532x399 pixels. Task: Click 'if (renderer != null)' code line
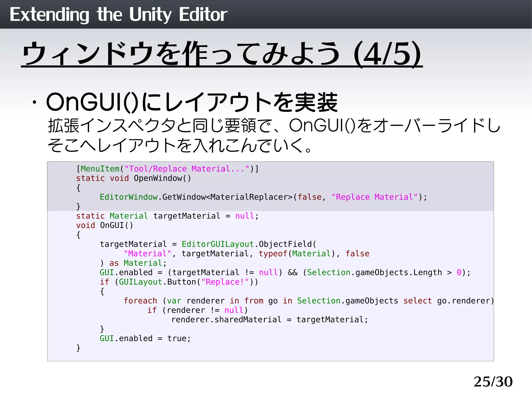coord(198,310)
